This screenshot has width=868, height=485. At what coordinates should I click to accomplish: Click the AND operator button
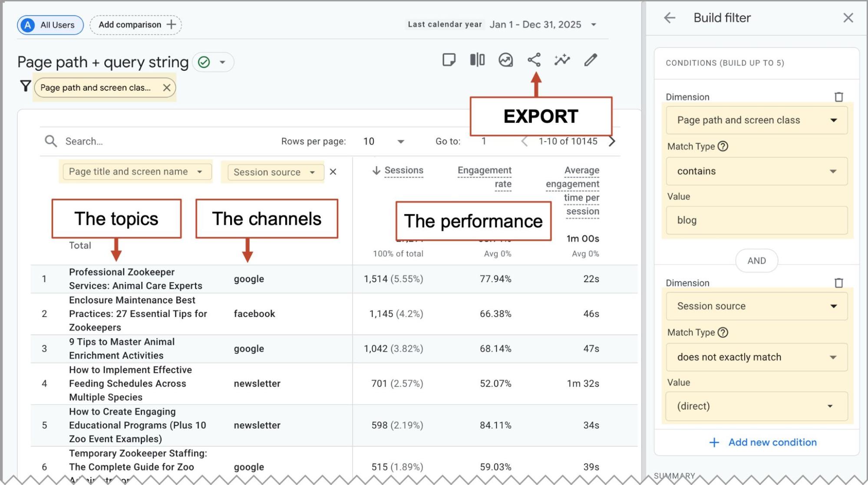[x=756, y=261]
